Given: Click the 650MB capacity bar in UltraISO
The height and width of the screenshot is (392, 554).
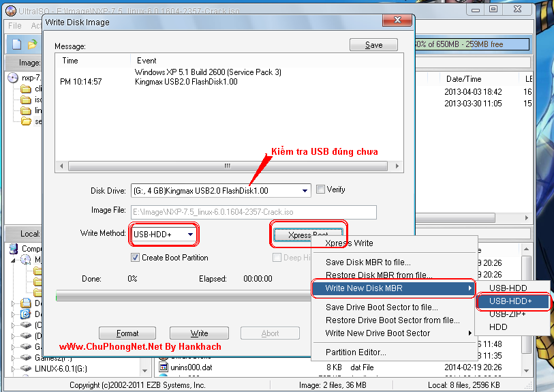Looking at the screenshot, I should (x=472, y=44).
